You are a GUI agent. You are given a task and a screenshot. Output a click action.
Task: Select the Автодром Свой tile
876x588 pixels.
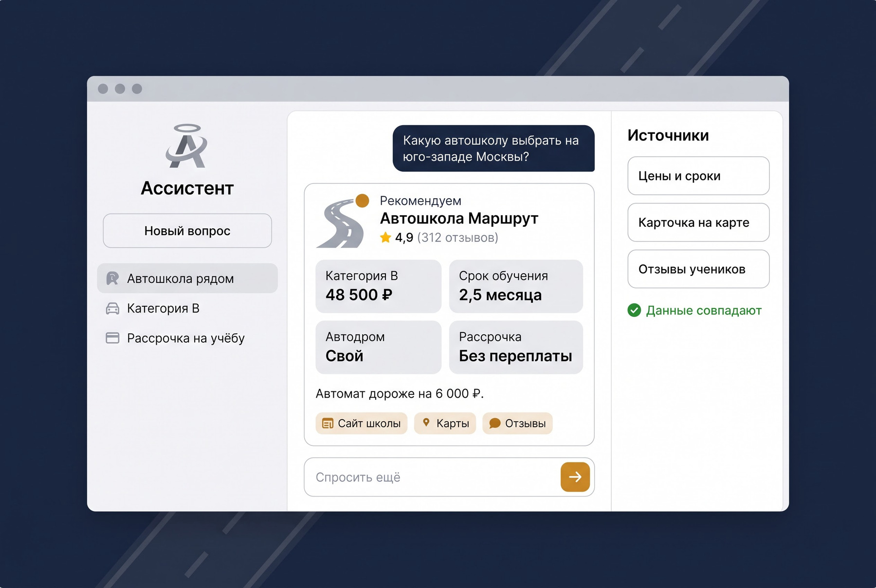pyautogui.click(x=378, y=347)
